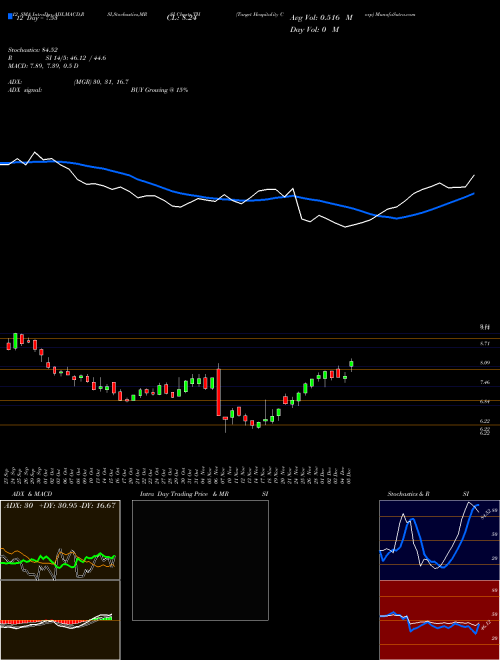Click the 'Stochastics & R' panel title
The width and height of the screenshot is (500, 660).
click(409, 494)
